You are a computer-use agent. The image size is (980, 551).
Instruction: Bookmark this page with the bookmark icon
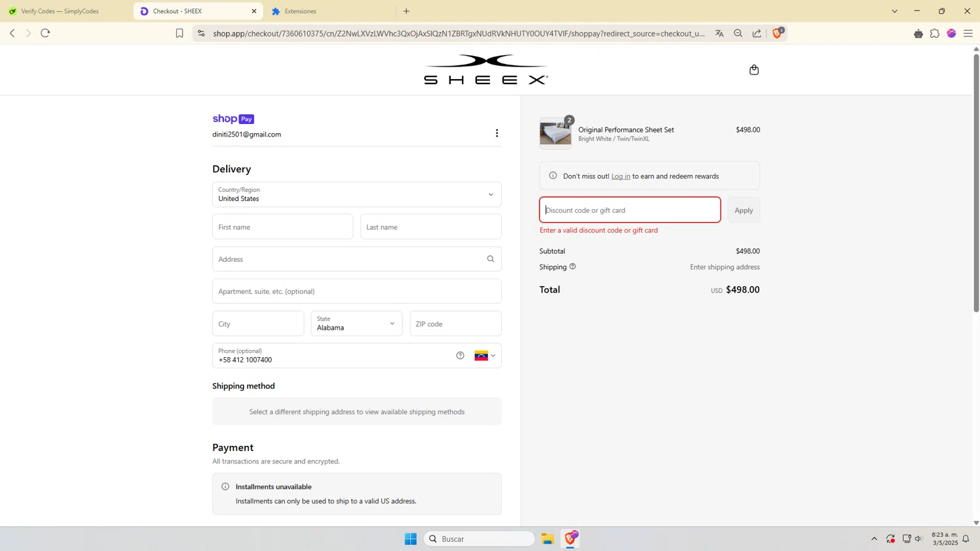pos(180,33)
